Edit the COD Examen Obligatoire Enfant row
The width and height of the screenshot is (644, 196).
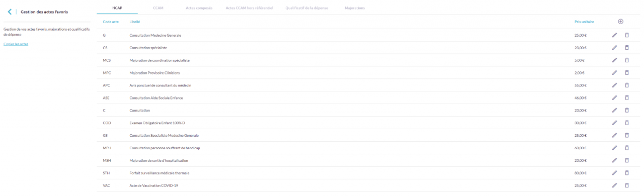click(x=614, y=123)
